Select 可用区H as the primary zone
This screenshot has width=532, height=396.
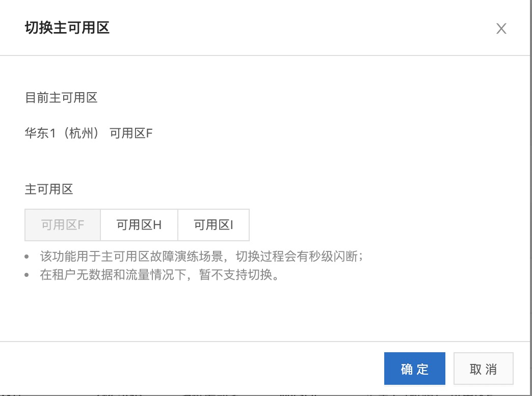tap(139, 225)
